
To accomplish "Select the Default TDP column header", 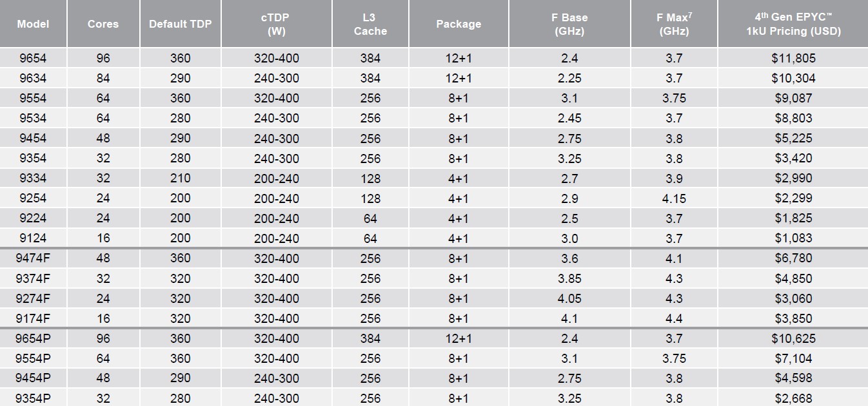I will [180, 24].
